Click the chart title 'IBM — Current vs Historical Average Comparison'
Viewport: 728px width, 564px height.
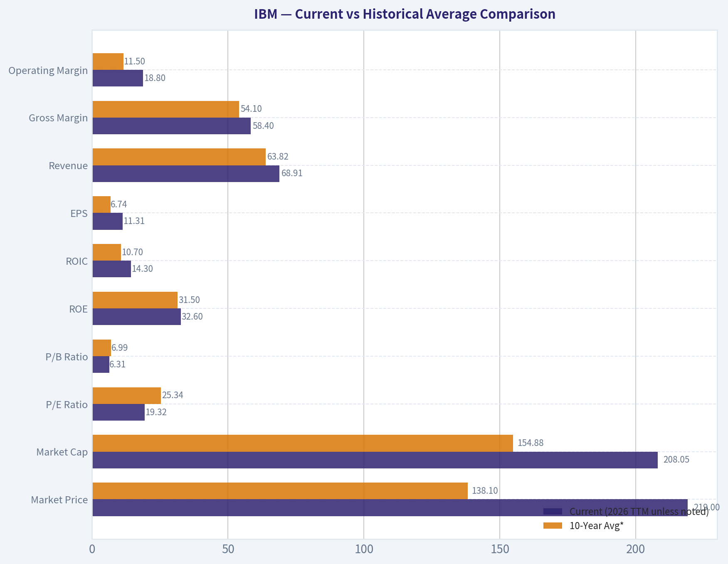pyautogui.click(x=405, y=14)
